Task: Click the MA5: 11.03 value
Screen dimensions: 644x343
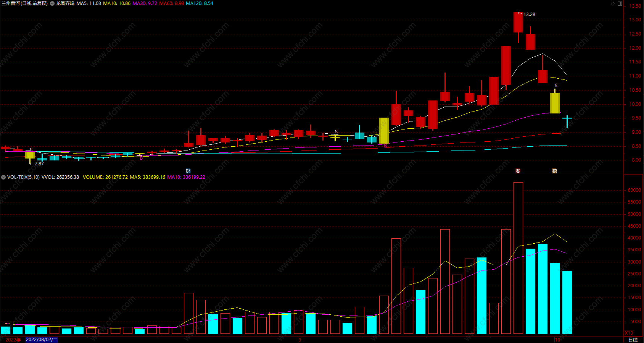Action: click(x=89, y=3)
